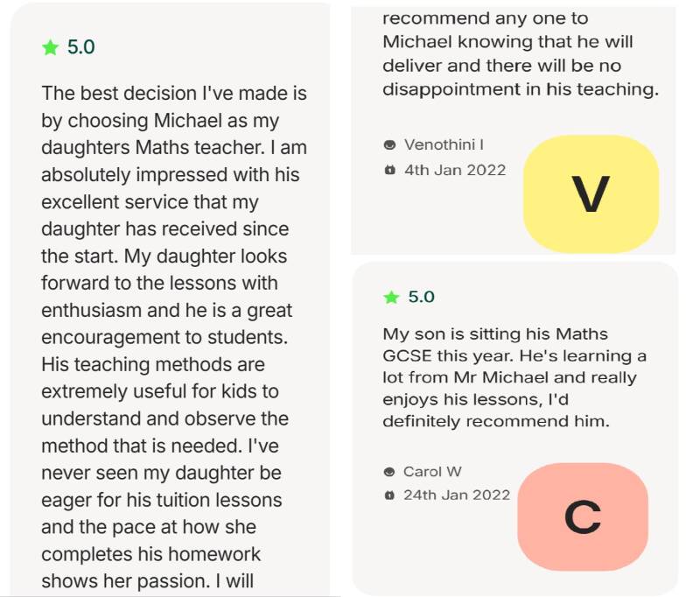Click the line 'My son is sitting his Maths'
This screenshot has width=700, height=597.
495,334
